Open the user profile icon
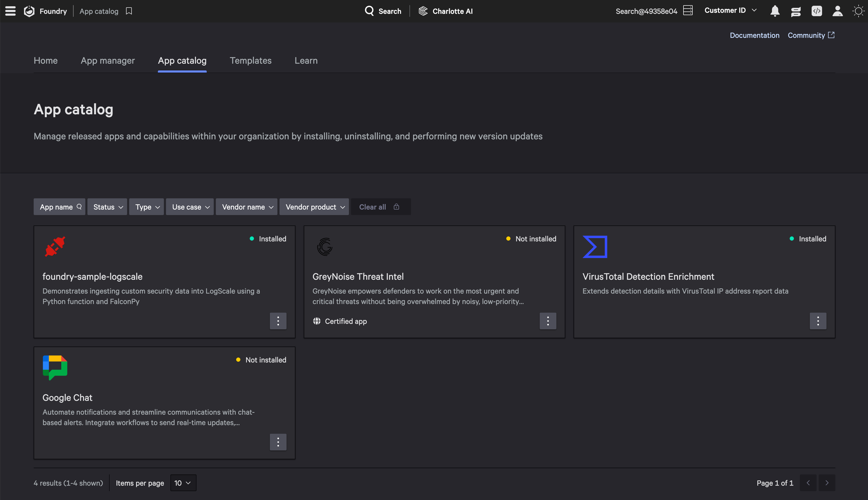 [x=837, y=11]
